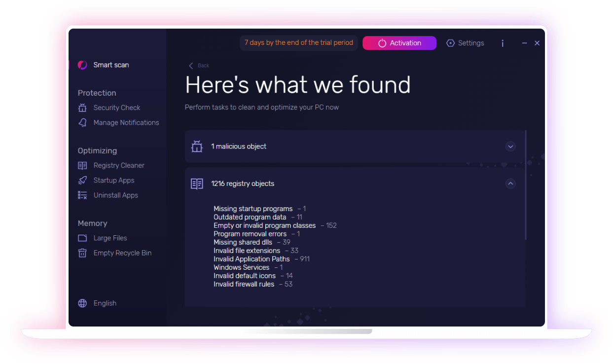613x364 pixels.
Task: Click the Invalid Application Paths entry
Action: (252, 259)
